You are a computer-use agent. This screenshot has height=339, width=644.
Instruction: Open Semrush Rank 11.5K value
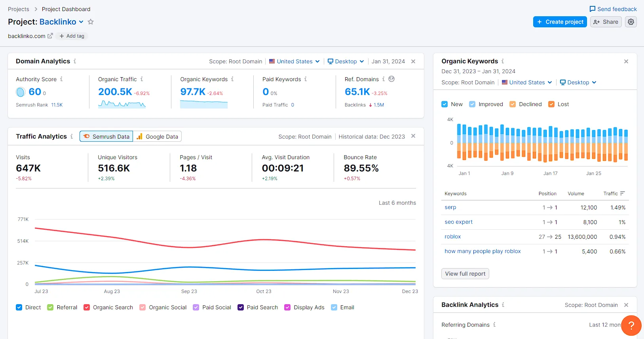pyautogui.click(x=57, y=105)
